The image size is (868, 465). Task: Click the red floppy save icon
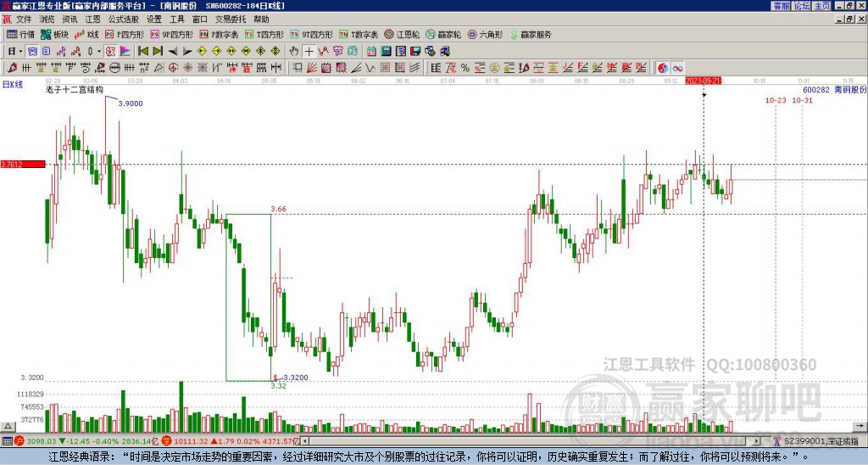click(x=415, y=52)
